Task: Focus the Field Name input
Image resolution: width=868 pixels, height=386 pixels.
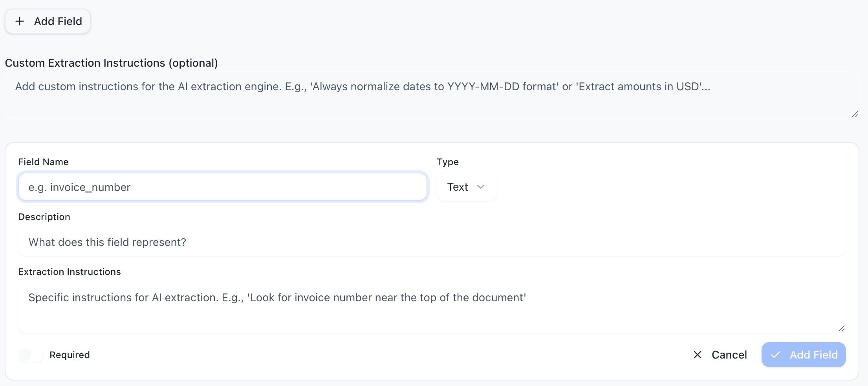Action: click(222, 187)
